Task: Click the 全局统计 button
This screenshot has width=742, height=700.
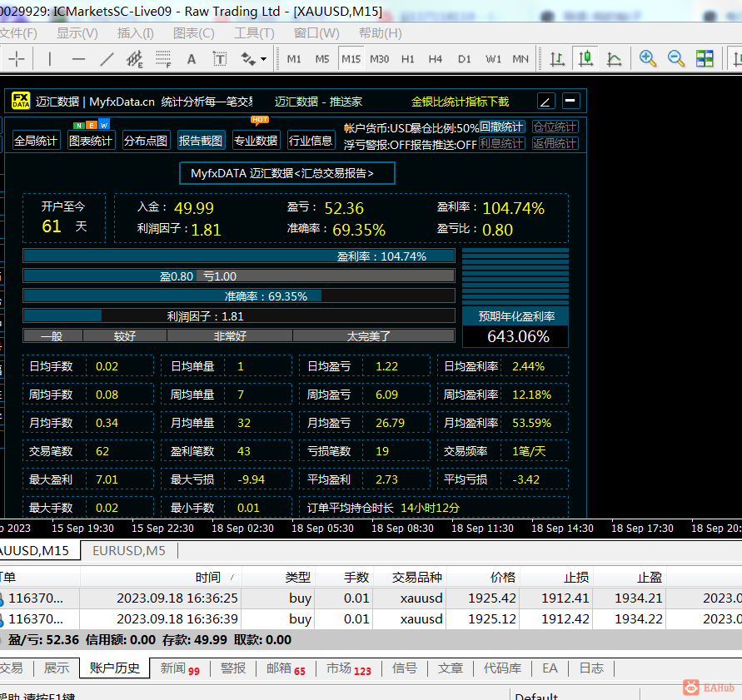Action: click(36, 141)
